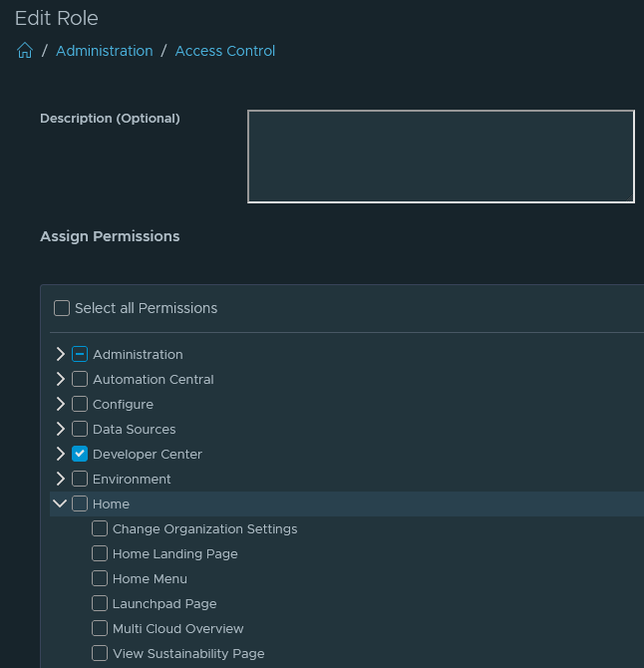Screen dimensions: 644x668
Task: Expand the Environment tree node
Action: point(61,479)
